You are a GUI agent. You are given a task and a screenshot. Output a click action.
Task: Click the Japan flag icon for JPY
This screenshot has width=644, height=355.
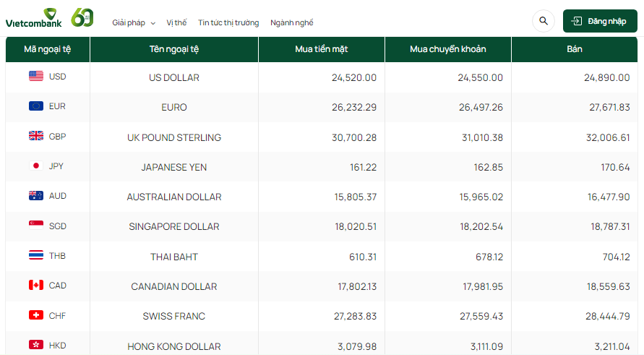[x=36, y=166]
